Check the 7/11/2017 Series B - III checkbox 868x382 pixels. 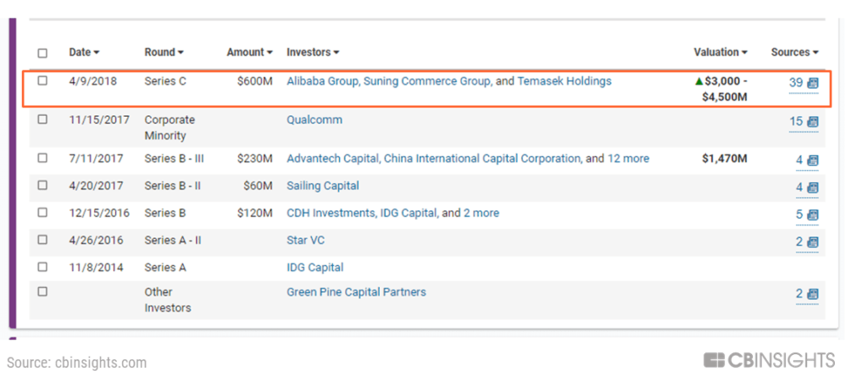point(42,158)
